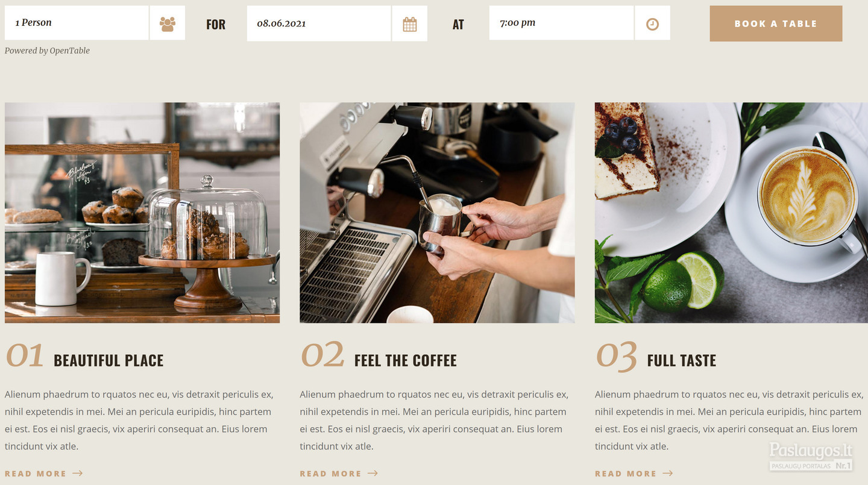This screenshot has height=485, width=868.
Task: Click the Feel the Coffee heading
Action: (406, 360)
